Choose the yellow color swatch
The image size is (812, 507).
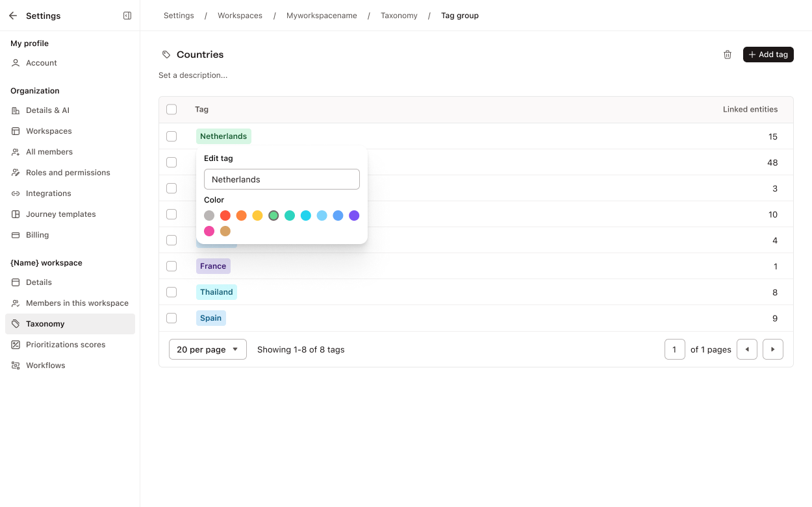(257, 216)
